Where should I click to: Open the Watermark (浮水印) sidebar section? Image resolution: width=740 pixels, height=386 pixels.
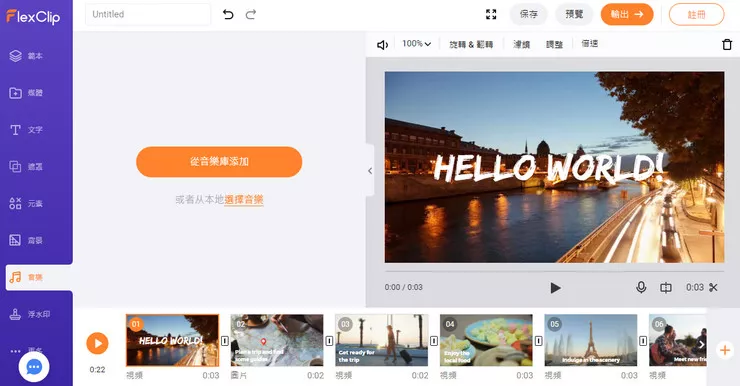[x=29, y=314]
